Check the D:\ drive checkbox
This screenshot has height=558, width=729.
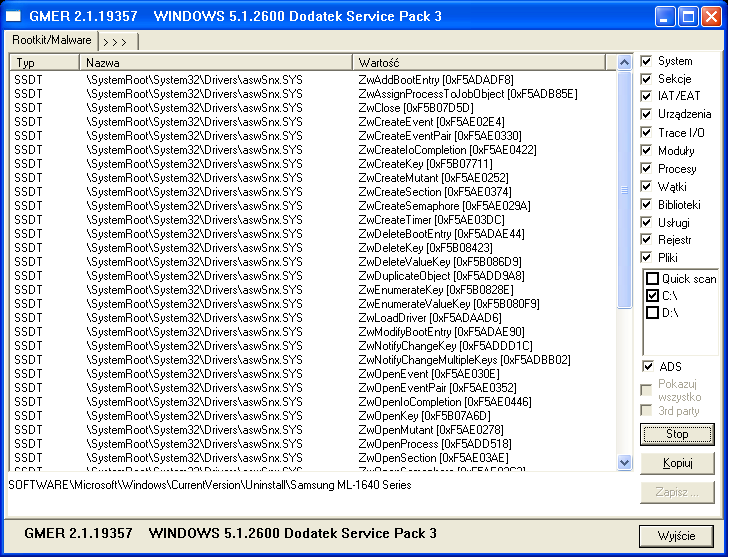(653, 312)
